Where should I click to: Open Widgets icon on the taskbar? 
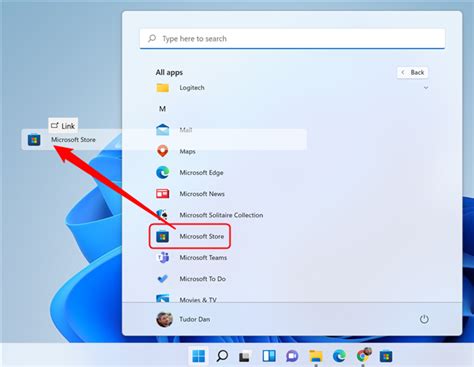pos(269,356)
